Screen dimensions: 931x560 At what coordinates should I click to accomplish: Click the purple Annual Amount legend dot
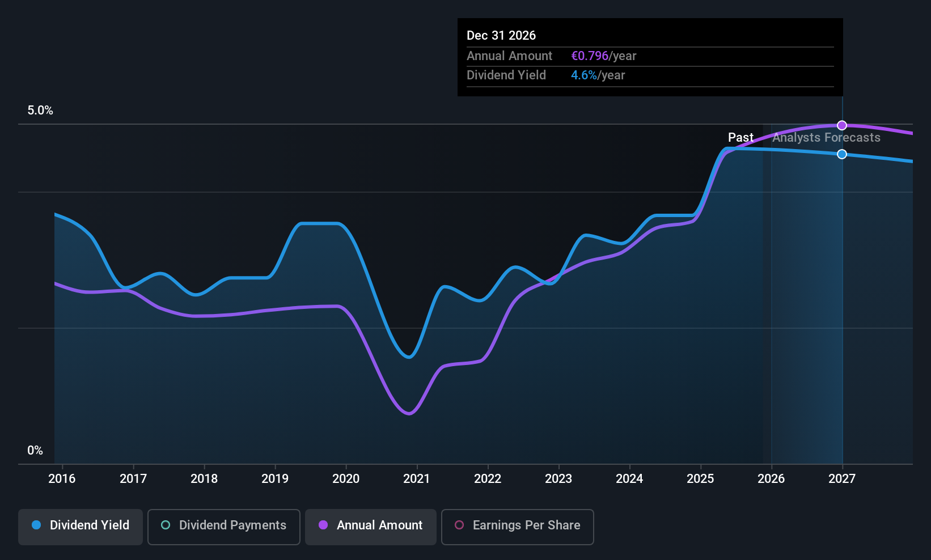(323, 526)
